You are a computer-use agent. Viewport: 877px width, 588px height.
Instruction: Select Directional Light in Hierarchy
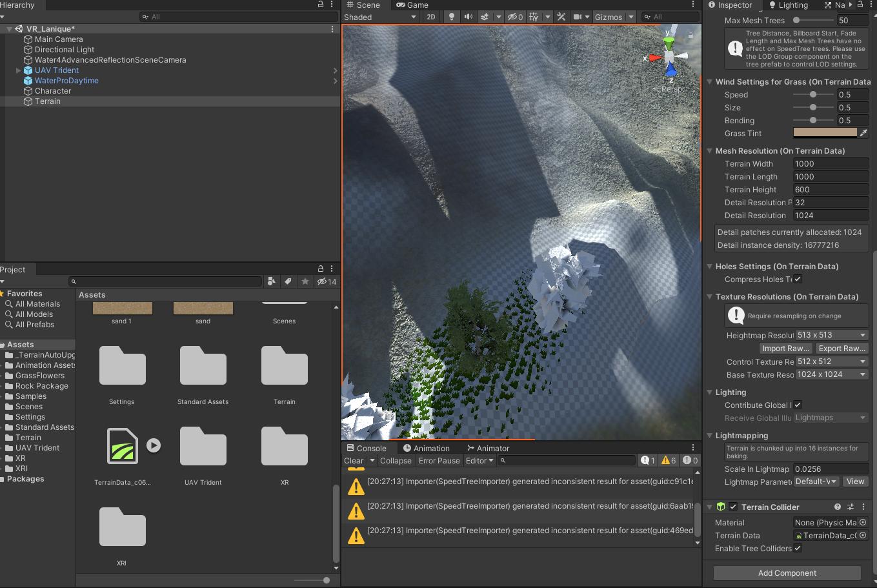click(x=65, y=50)
